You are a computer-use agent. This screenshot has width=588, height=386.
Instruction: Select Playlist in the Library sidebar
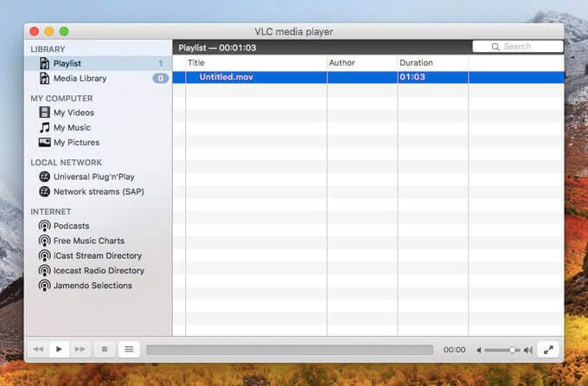click(x=98, y=63)
